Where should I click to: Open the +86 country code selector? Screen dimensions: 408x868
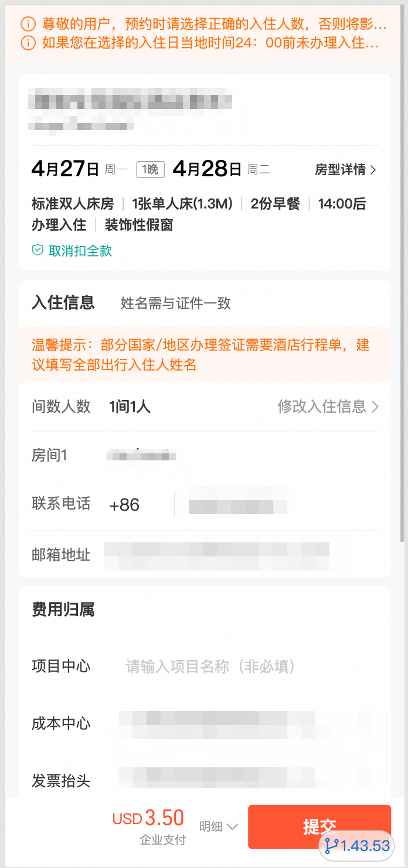tap(125, 505)
